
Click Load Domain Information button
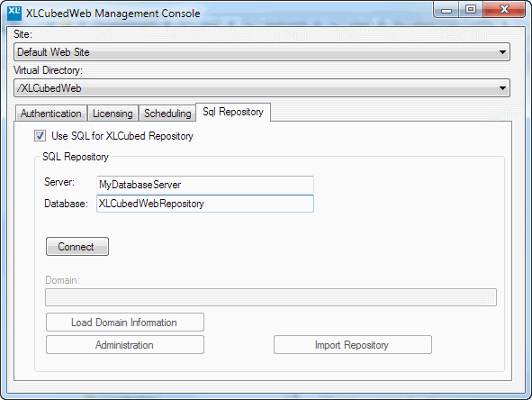pyautogui.click(x=125, y=323)
